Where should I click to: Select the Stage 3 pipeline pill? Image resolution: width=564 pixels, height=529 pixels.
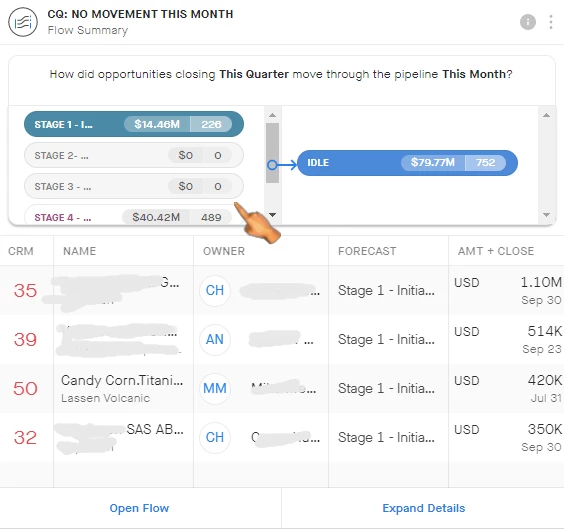pos(134,186)
